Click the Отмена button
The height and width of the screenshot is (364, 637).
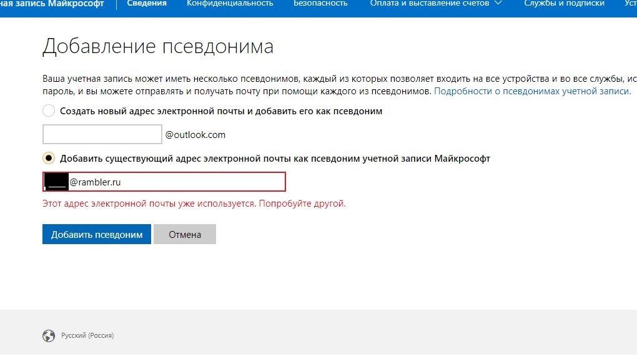tap(185, 234)
